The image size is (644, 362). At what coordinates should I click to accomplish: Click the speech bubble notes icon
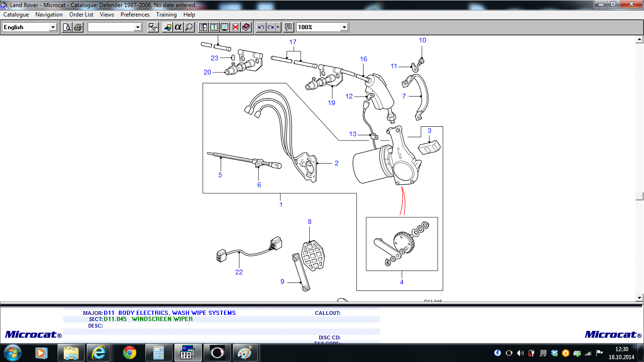coord(289,27)
